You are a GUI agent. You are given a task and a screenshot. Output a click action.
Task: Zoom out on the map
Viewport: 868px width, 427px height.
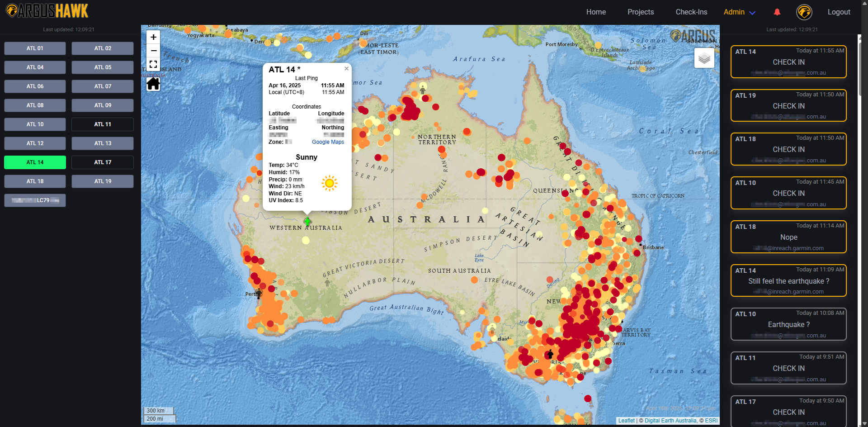pos(153,51)
